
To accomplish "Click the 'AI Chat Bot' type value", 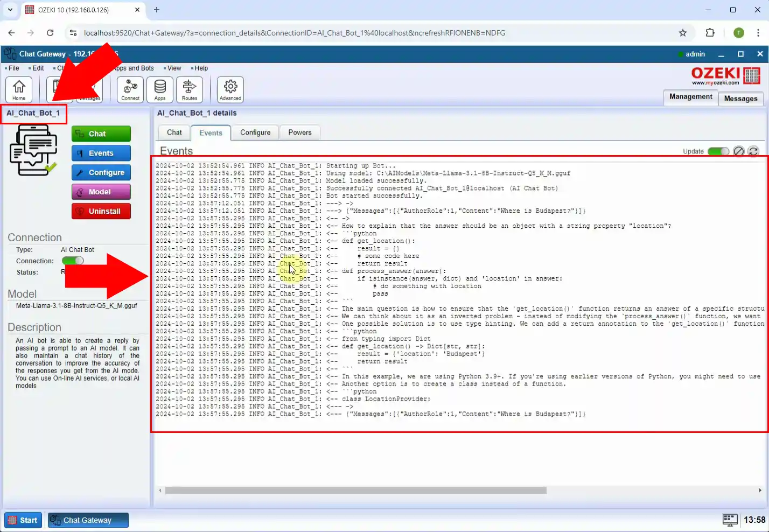I will click(78, 250).
